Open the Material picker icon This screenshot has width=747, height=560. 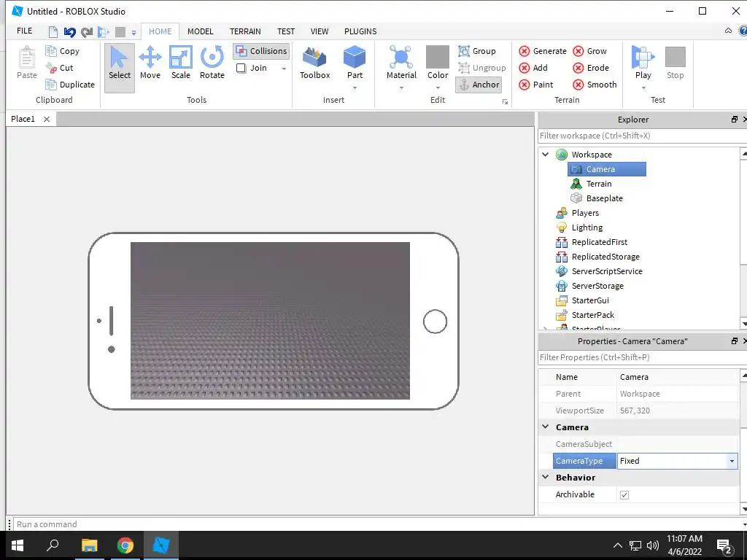[401, 57]
